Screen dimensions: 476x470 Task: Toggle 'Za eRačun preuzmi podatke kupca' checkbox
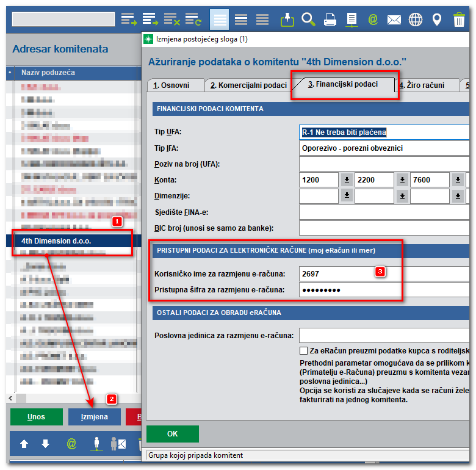[303, 351]
